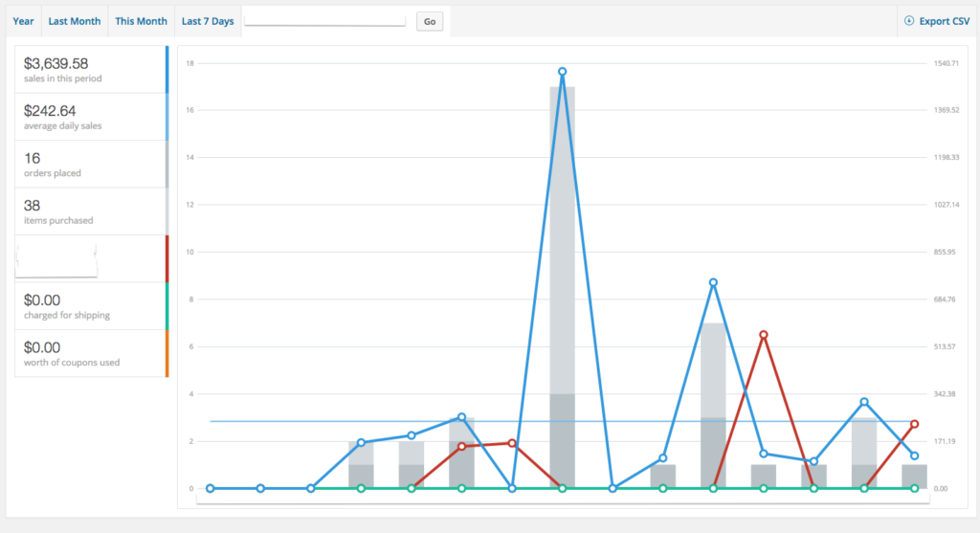Click the 18 label on left axis
The image size is (980, 533).
[x=190, y=63]
